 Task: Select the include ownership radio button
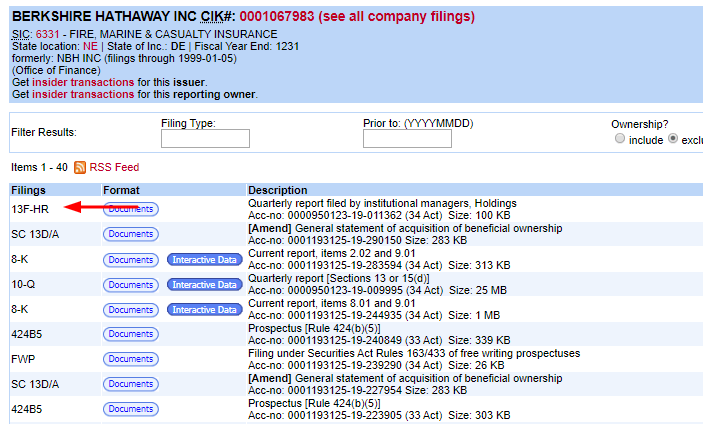click(x=620, y=138)
